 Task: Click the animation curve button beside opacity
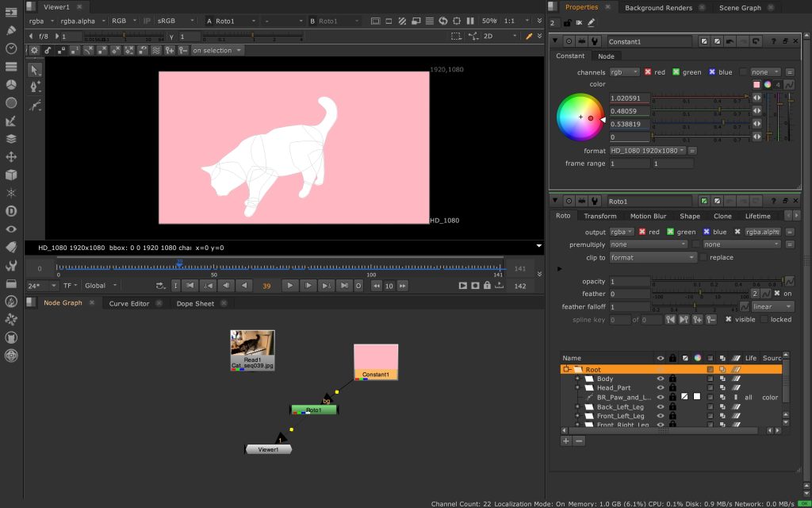(789, 281)
